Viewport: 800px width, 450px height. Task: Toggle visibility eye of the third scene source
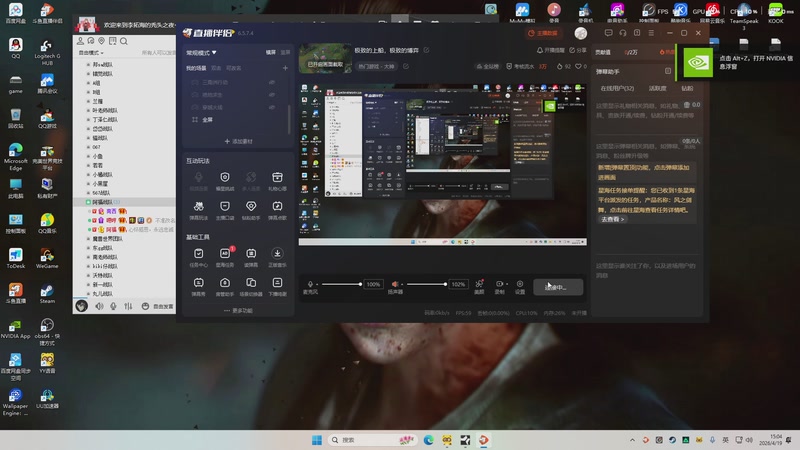[272, 107]
